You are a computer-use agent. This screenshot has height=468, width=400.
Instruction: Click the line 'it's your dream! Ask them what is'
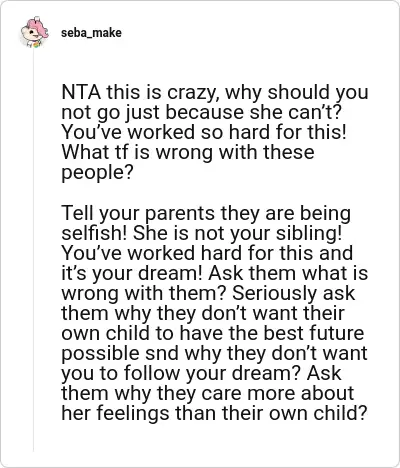(x=215, y=273)
